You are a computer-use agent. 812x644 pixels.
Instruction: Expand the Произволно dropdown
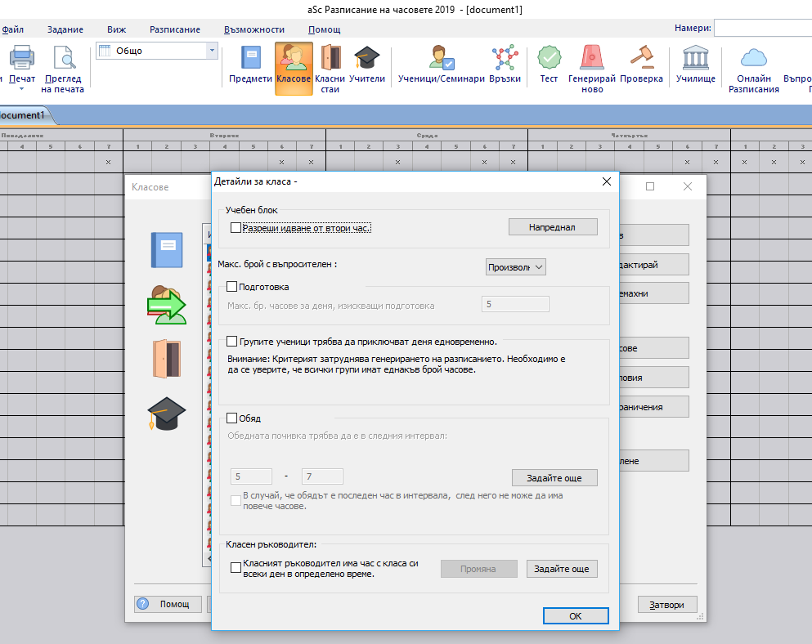click(x=515, y=267)
